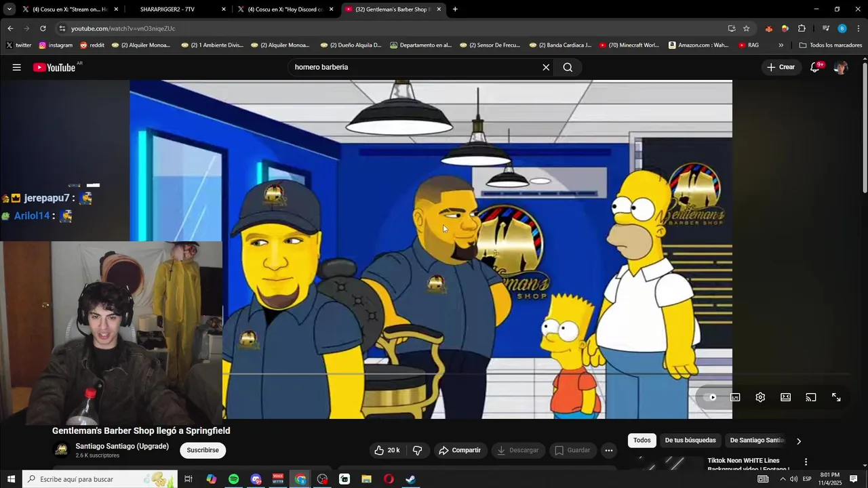Open more actions three-dot menu

pyautogui.click(x=609, y=450)
